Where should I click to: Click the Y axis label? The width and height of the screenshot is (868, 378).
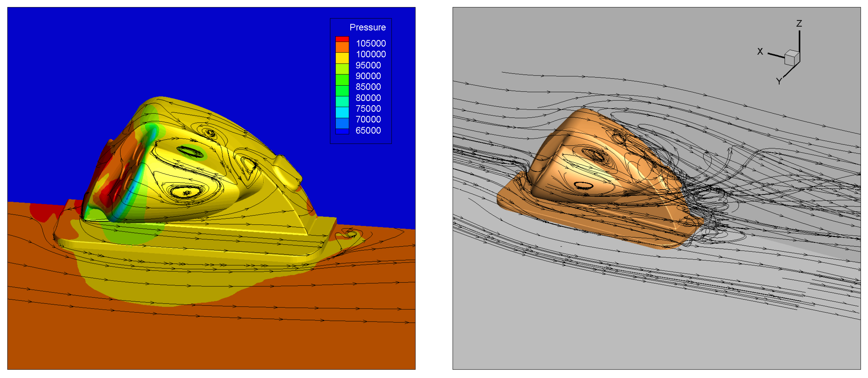(x=779, y=81)
